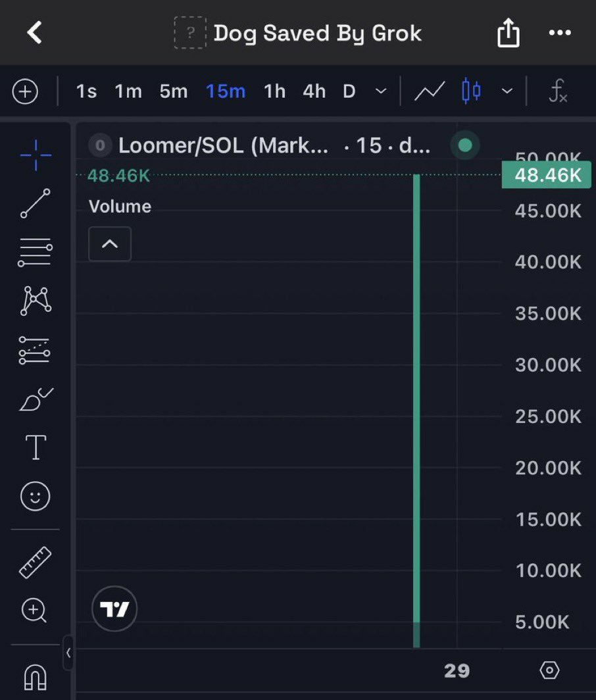
Task: Open the fx indicators menu
Action: 558,91
